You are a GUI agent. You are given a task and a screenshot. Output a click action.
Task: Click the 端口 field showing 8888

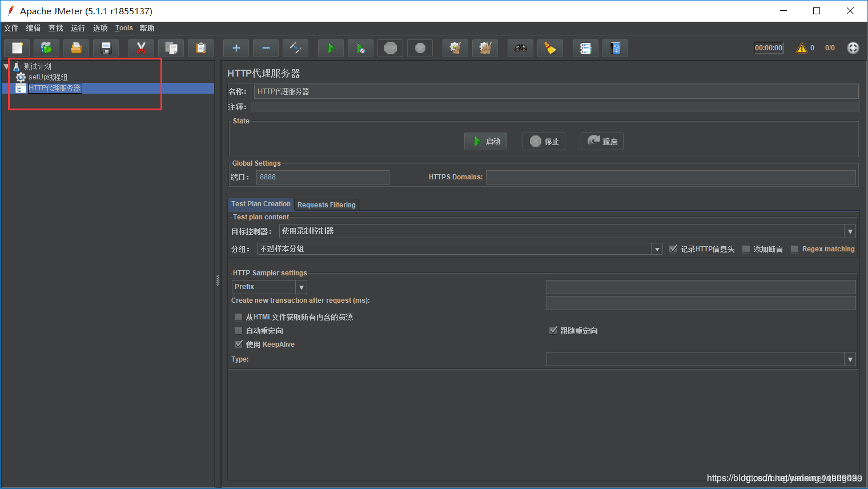pyautogui.click(x=323, y=177)
